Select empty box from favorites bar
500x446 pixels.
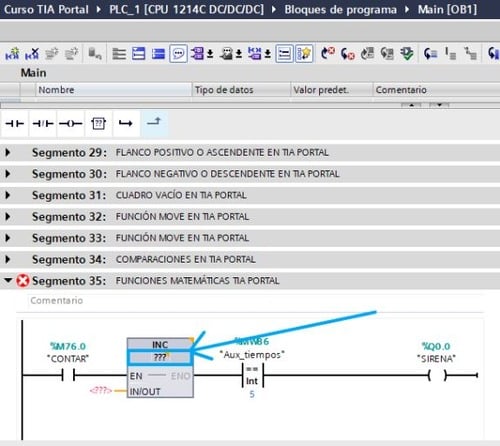pyautogui.click(x=98, y=124)
